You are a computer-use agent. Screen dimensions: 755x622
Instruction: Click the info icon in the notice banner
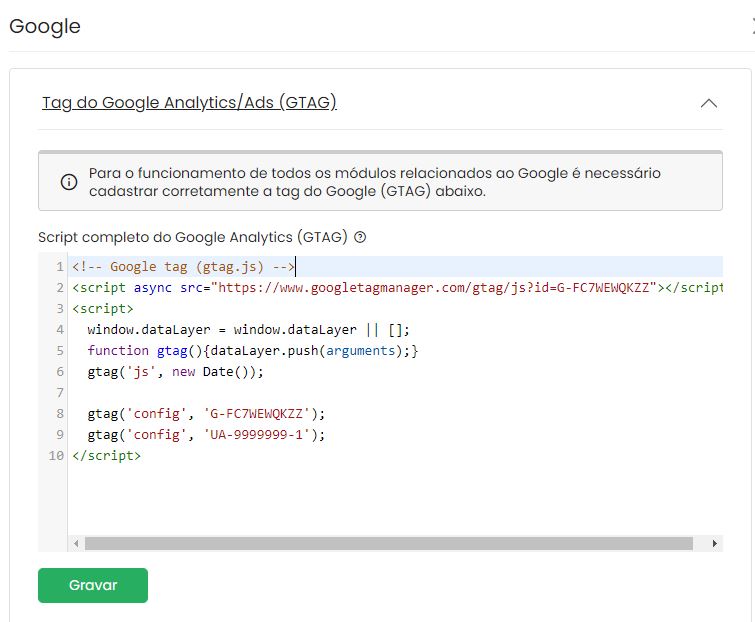[69, 182]
